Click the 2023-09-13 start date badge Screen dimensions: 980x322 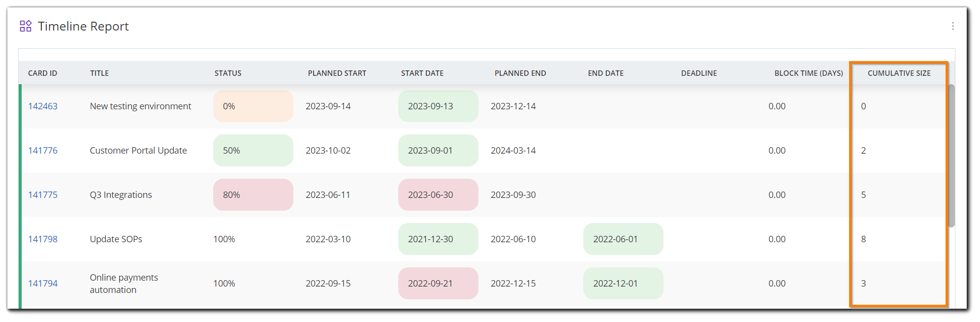click(438, 106)
